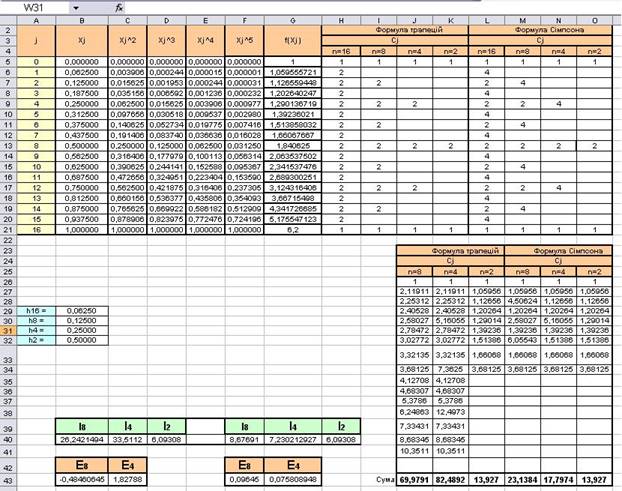622x491 pixels.
Task: Select row header 31
Action: [8, 330]
